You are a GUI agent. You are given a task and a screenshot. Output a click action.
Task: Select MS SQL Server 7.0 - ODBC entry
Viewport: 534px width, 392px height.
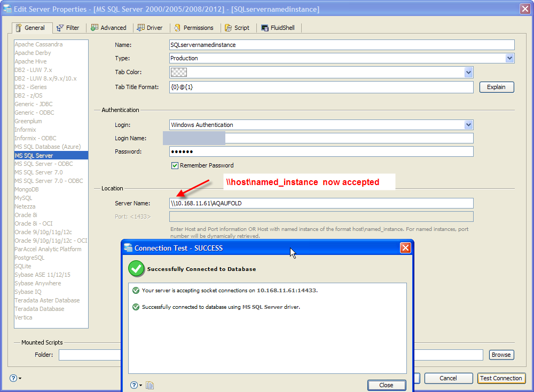(x=49, y=181)
